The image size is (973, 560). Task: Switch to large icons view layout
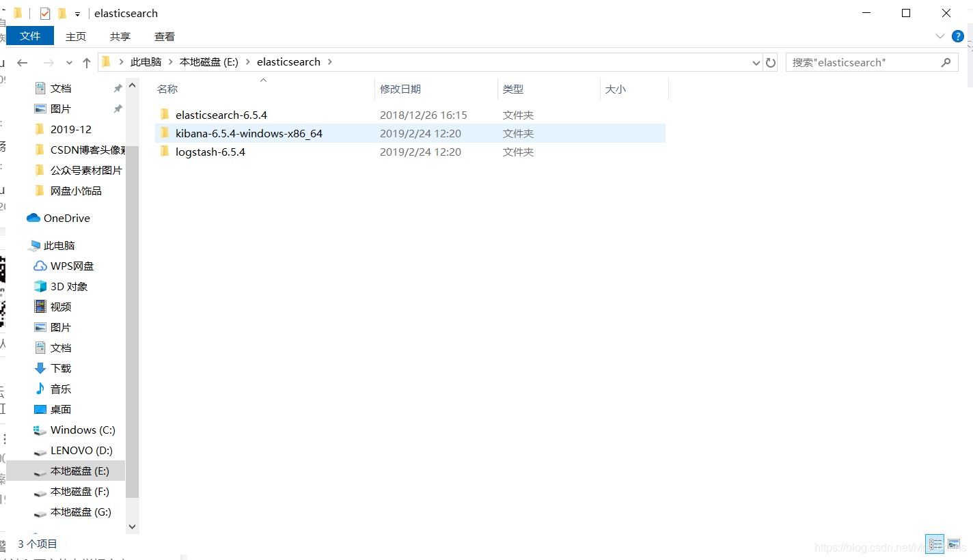(x=954, y=544)
